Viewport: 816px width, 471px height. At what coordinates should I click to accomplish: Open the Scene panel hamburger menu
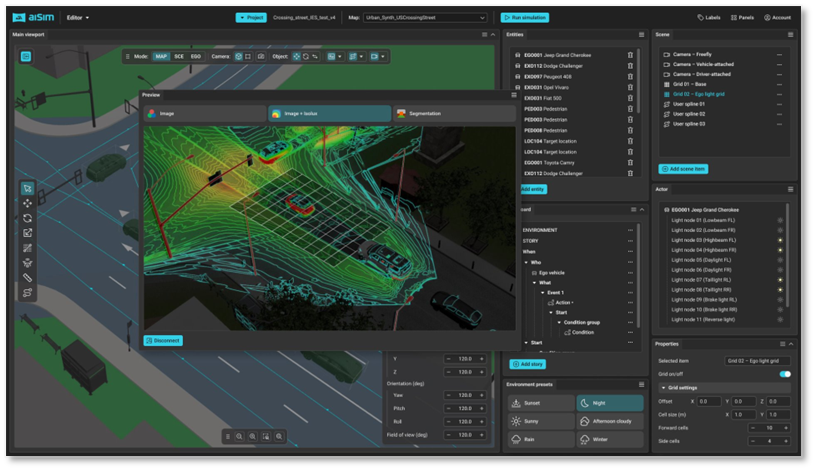[790, 35]
